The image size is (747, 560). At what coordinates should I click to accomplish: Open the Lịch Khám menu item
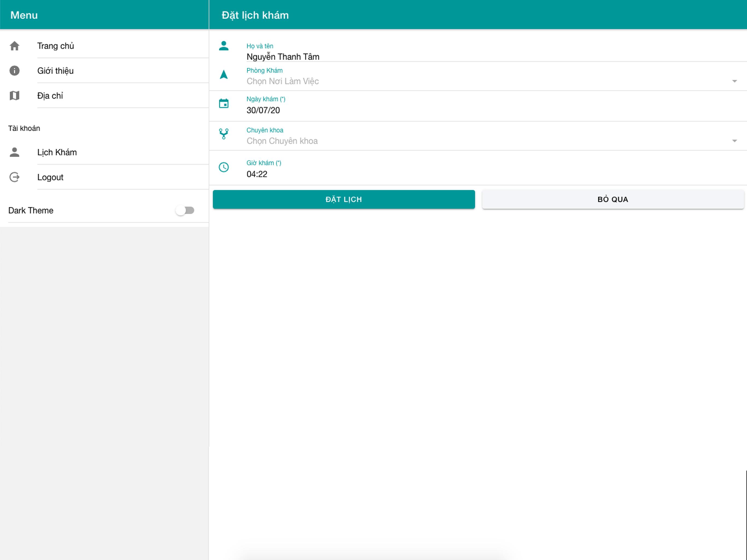(104, 152)
